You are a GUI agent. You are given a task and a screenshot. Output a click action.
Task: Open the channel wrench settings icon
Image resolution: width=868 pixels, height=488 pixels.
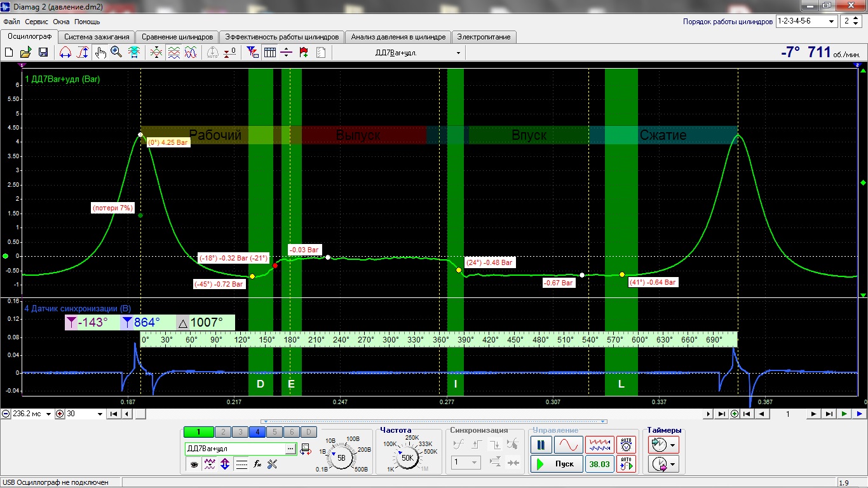point(273,464)
